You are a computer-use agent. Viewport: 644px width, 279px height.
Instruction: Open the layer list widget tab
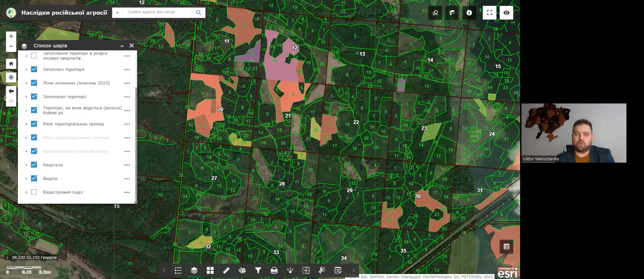pyautogui.click(x=194, y=271)
